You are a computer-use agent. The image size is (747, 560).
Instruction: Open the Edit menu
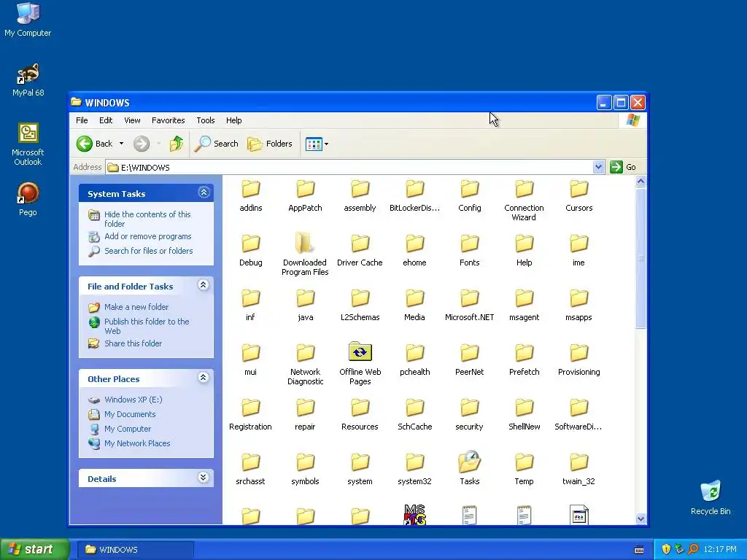[x=106, y=120]
